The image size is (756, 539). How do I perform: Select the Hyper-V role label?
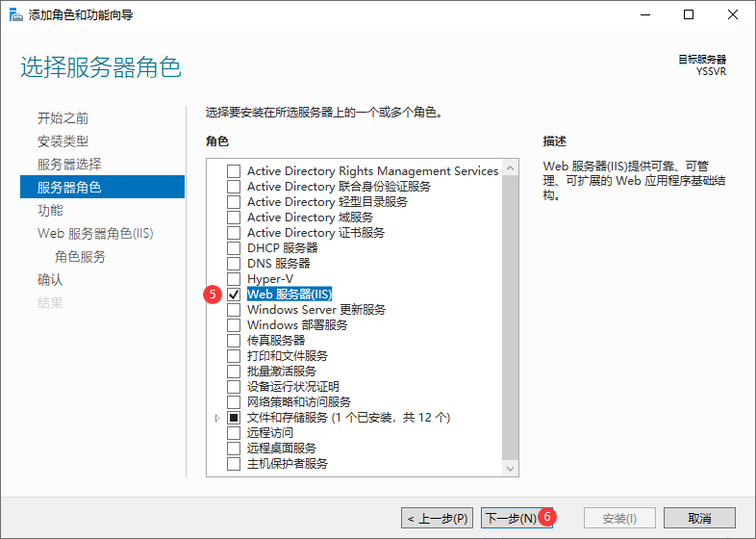tap(270, 279)
